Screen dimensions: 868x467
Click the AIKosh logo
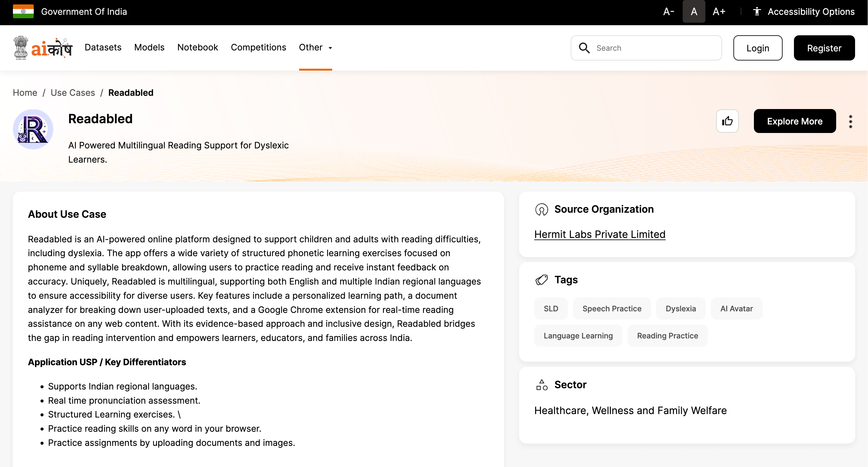coord(43,48)
